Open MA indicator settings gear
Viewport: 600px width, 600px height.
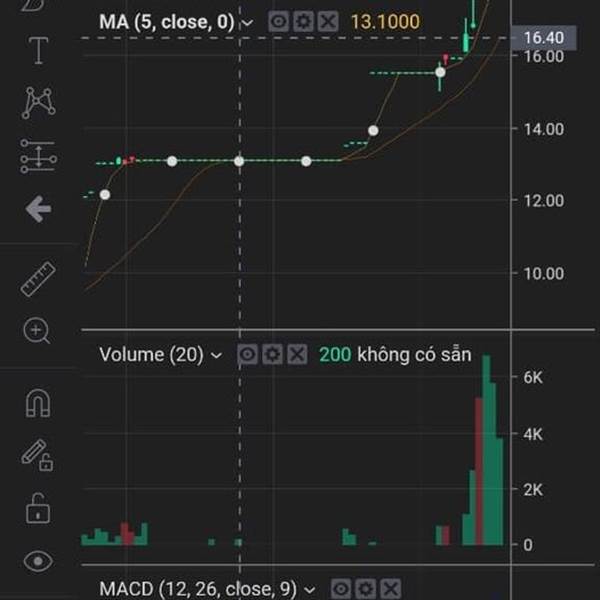tap(303, 22)
